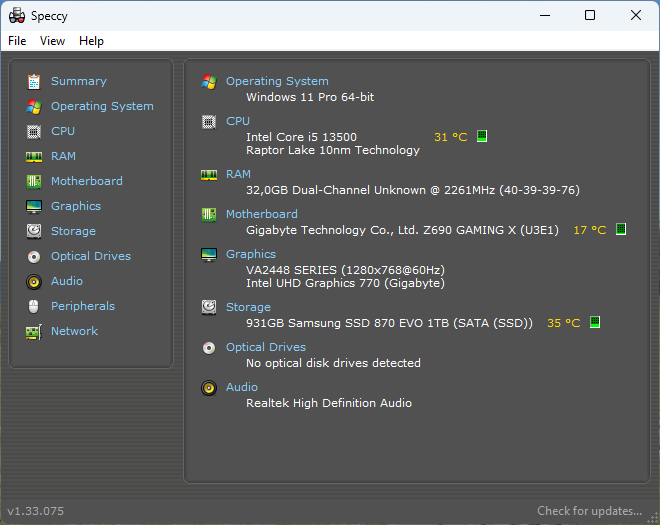Viewport: 660px width, 525px height.
Task: Click the Audio speaker icon in summary panel
Action: (x=209, y=388)
